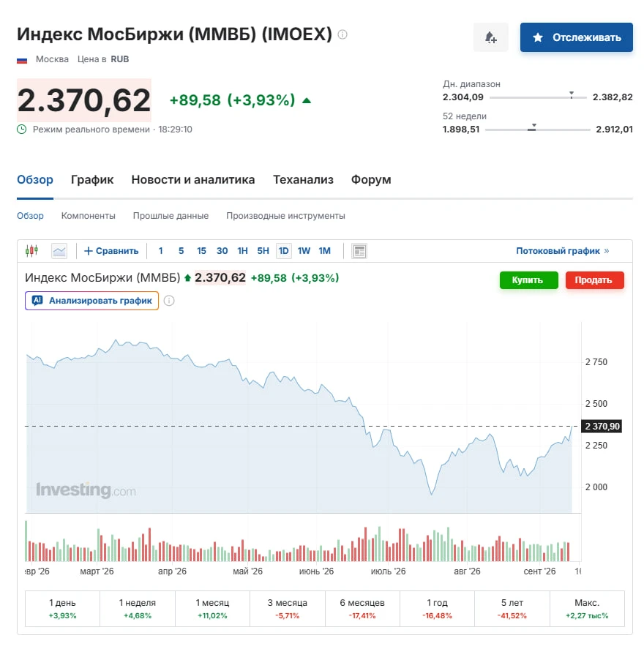The height and width of the screenshot is (649, 644).
Task: Select the 5 лет period box
Action: (x=512, y=609)
